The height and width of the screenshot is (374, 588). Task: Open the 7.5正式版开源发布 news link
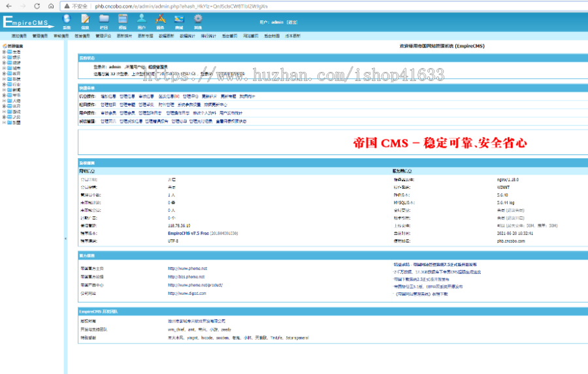point(435,265)
